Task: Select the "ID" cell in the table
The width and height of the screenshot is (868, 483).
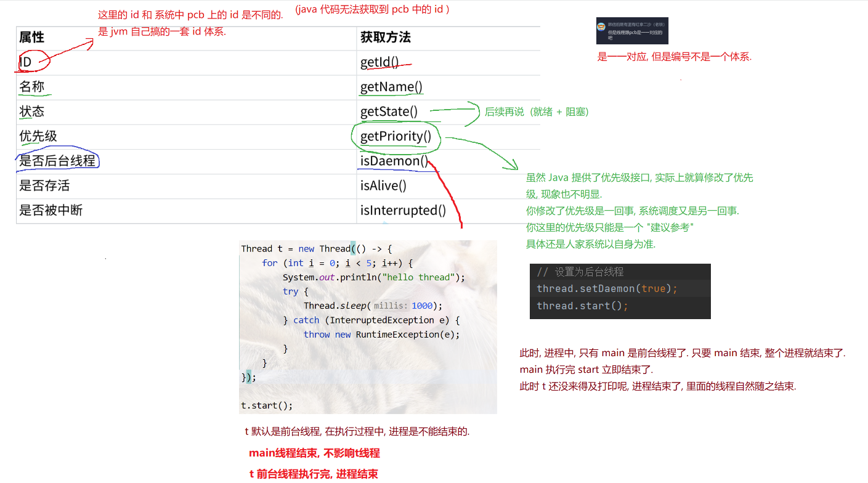Action: pyautogui.click(x=25, y=62)
